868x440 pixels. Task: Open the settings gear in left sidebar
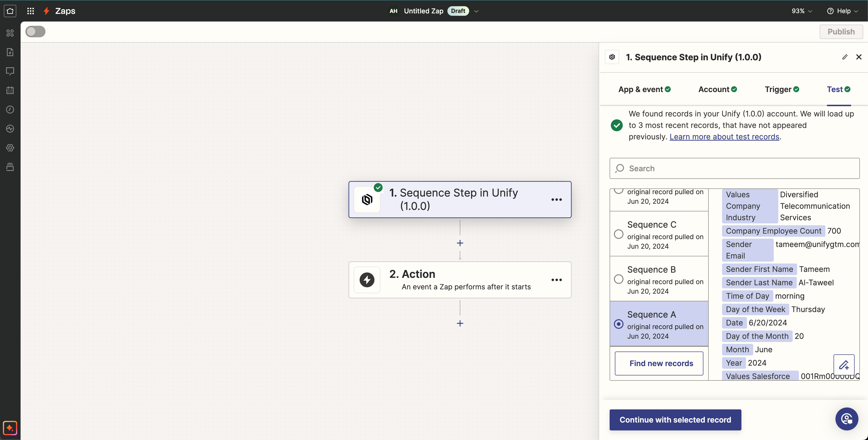(10, 148)
